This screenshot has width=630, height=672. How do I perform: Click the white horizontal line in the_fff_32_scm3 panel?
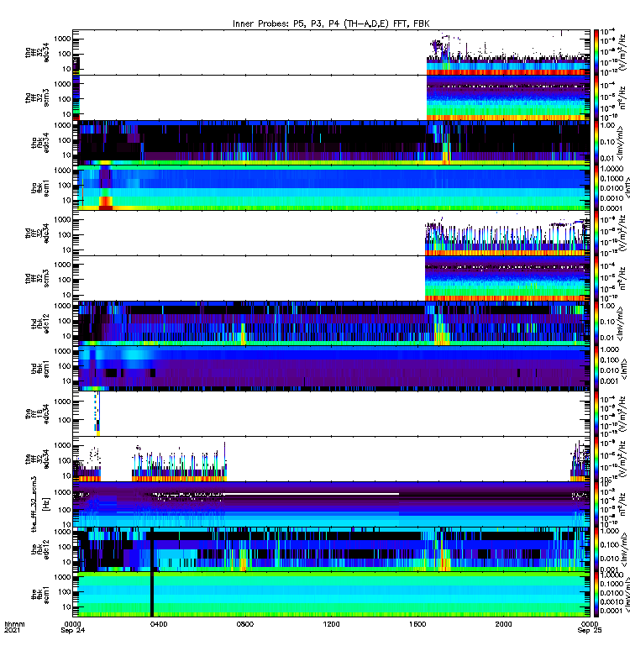point(311,494)
